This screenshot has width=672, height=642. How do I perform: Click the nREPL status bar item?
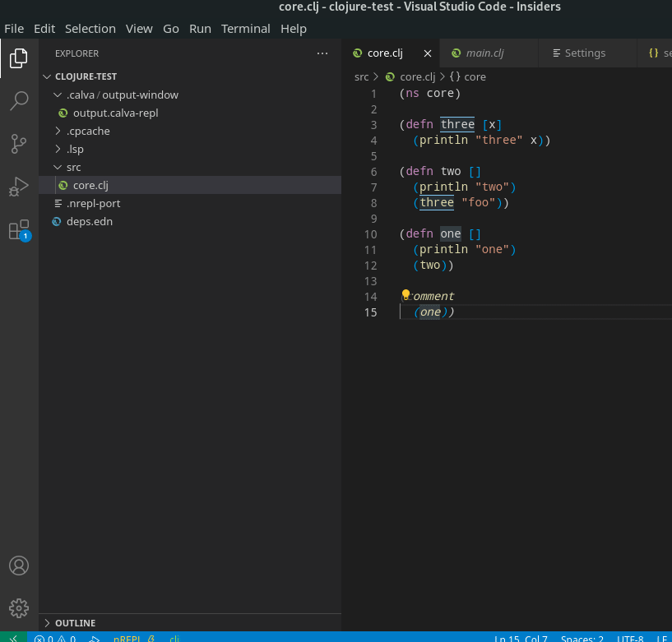(126, 637)
